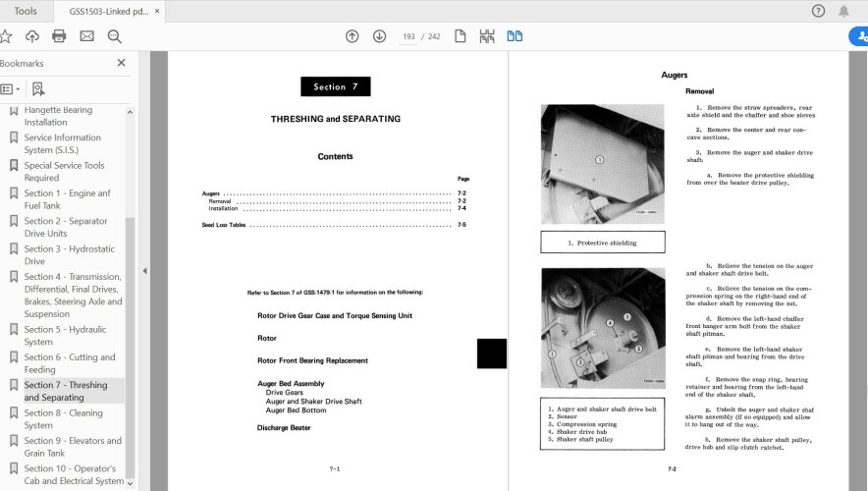The height and width of the screenshot is (491, 868).
Task: Toggle the two-page view icon
Action: pos(515,36)
